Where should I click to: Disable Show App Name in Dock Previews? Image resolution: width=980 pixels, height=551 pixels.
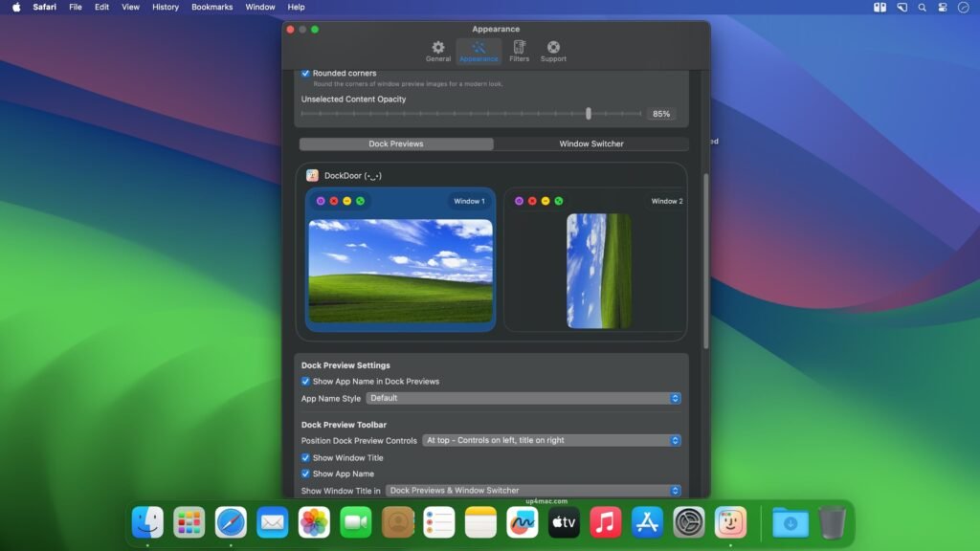click(x=307, y=381)
